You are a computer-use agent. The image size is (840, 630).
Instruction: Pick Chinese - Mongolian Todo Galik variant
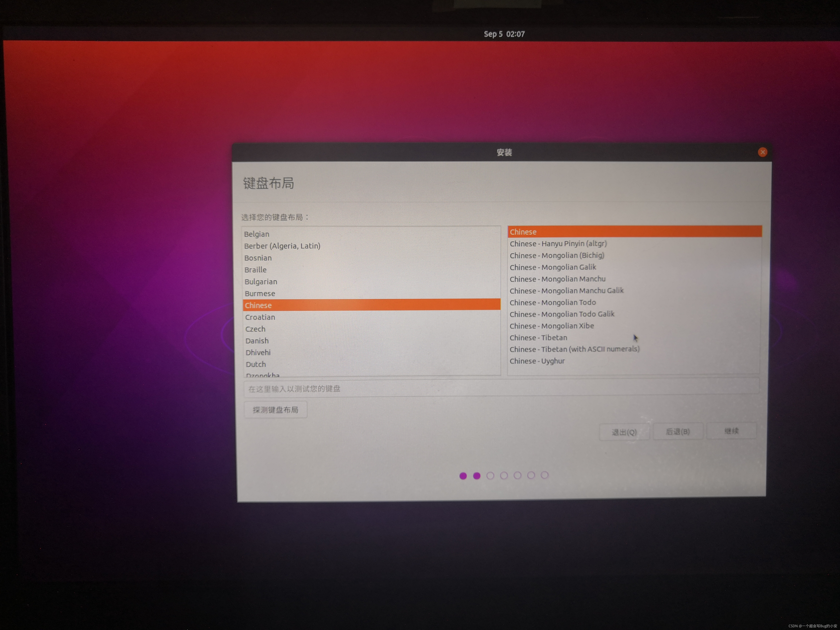click(x=635, y=314)
